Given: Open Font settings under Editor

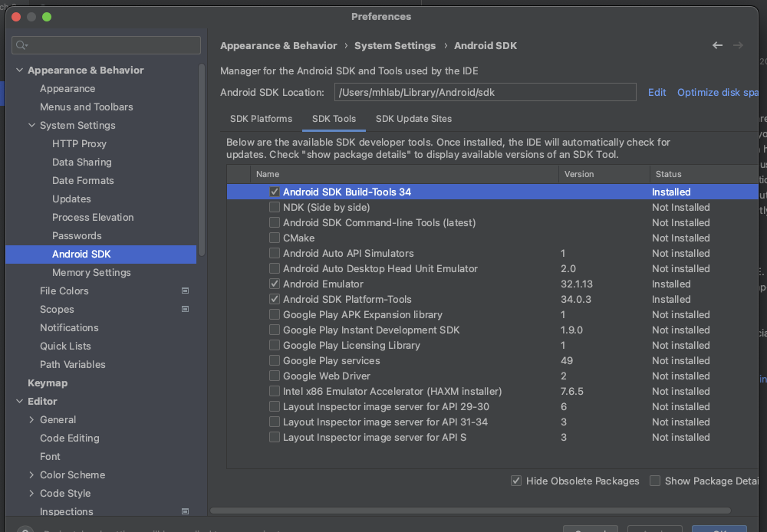Looking at the screenshot, I should (50, 456).
